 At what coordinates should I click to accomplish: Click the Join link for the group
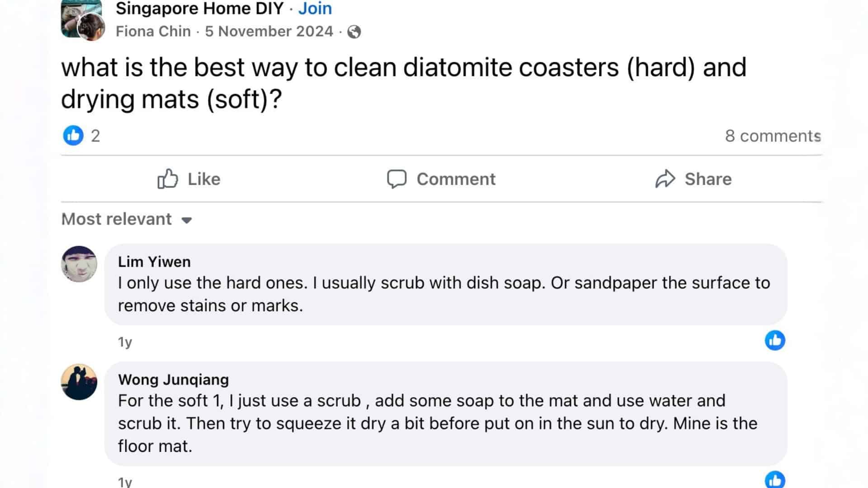click(315, 8)
